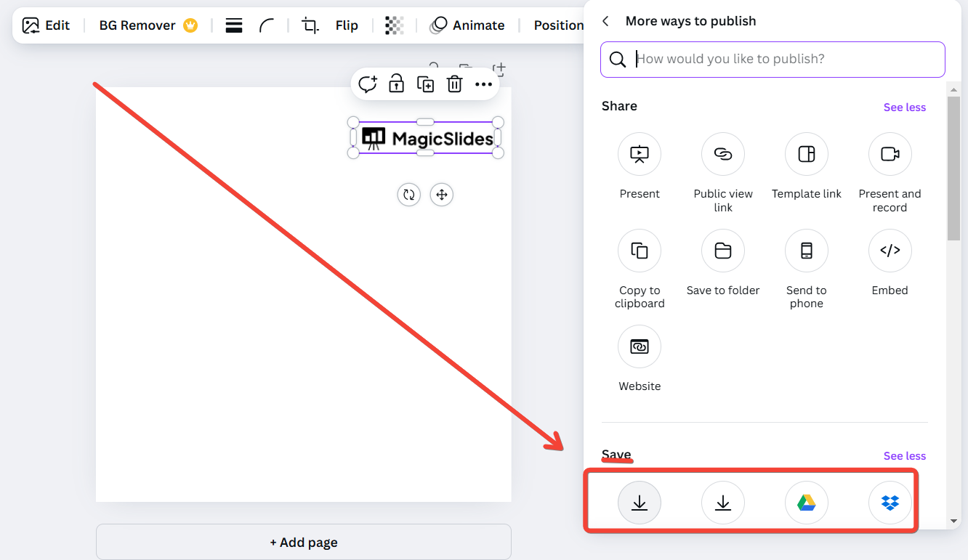Screen dimensions: 968x560
Task: Open the border style lines icon
Action: click(x=234, y=25)
